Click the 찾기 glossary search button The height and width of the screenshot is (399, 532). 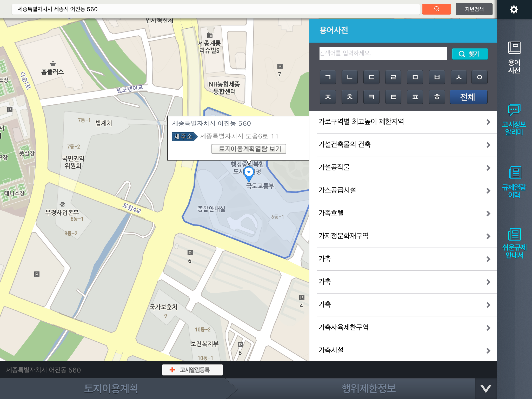(470, 54)
